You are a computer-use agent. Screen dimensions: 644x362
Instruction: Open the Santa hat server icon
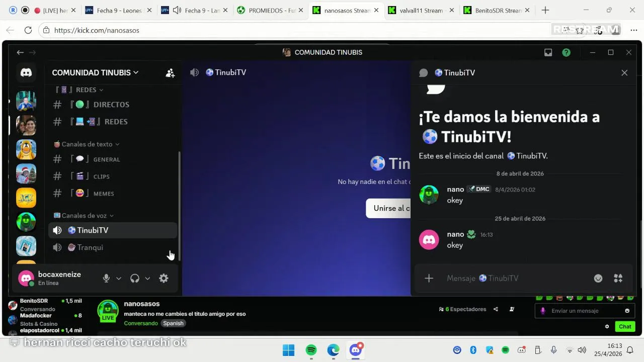coord(26,173)
